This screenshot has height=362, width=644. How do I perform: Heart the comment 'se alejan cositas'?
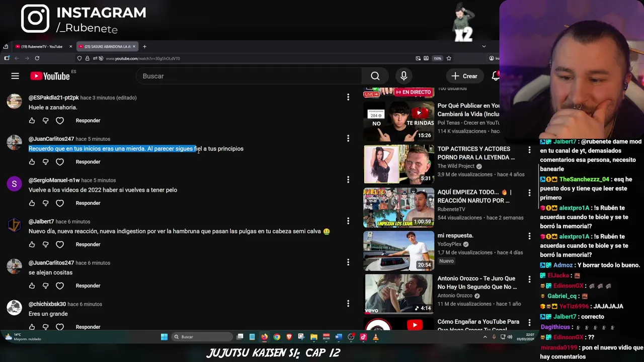point(60,286)
